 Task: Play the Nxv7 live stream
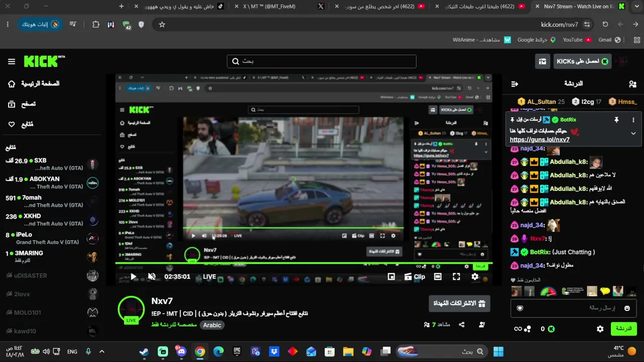click(x=133, y=277)
